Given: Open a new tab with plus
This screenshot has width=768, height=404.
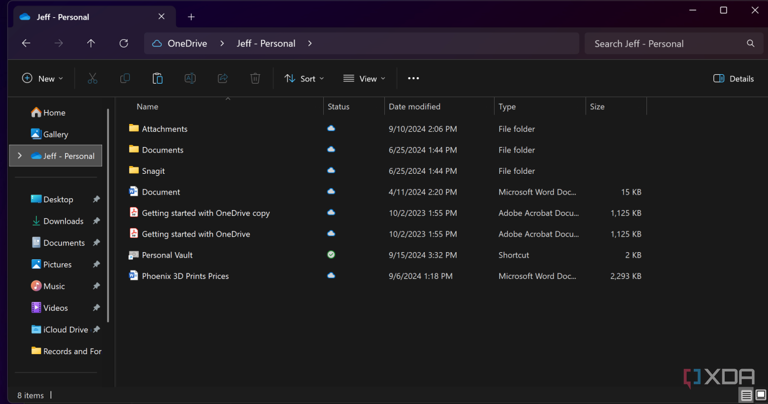Looking at the screenshot, I should 191,17.
